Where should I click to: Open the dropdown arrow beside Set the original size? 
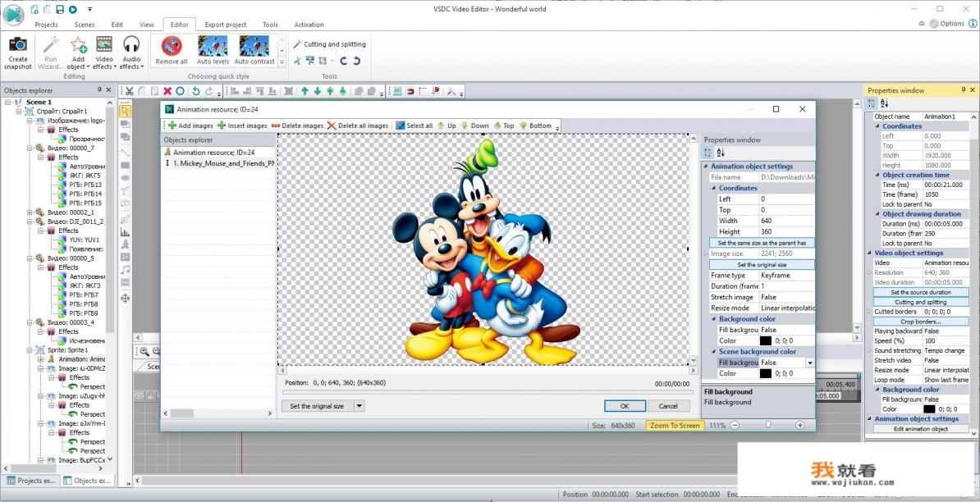tap(359, 406)
